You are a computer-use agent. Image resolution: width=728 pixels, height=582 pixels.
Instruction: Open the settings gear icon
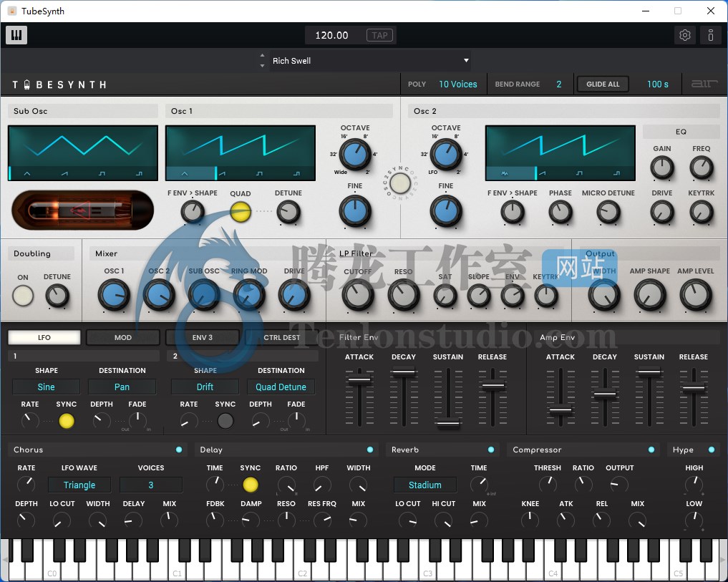[685, 35]
